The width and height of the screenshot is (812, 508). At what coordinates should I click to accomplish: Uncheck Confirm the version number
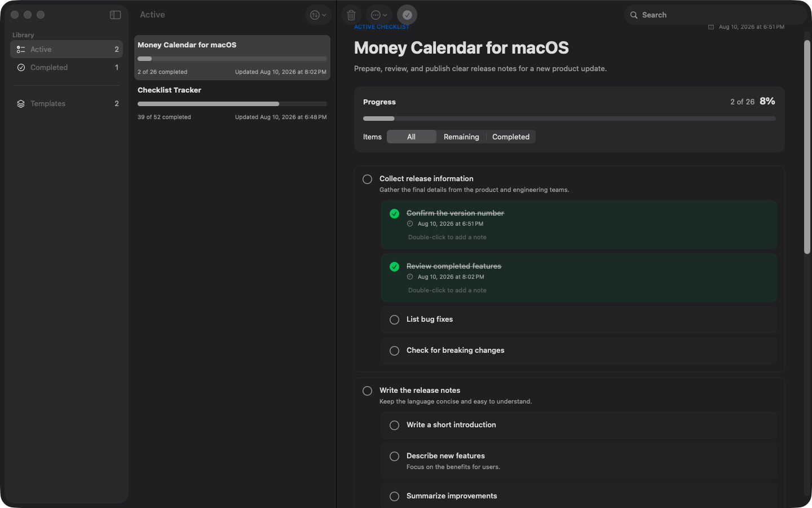pyautogui.click(x=395, y=213)
